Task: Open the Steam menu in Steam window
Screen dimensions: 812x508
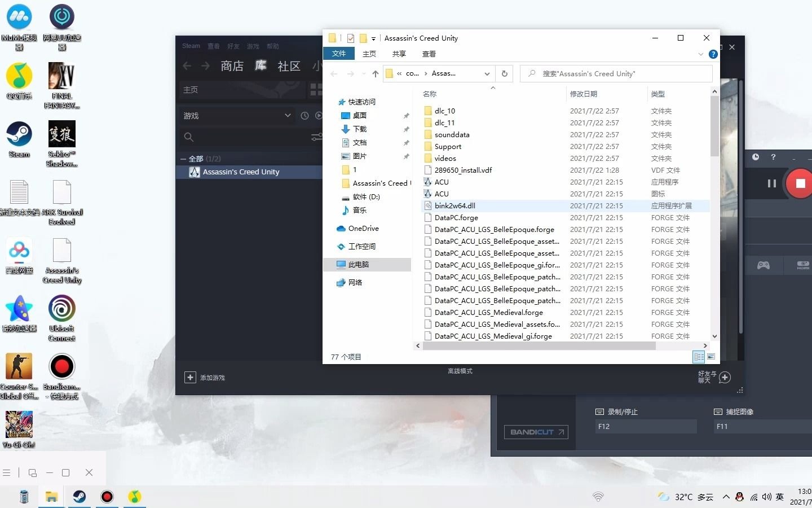Action: click(x=191, y=46)
